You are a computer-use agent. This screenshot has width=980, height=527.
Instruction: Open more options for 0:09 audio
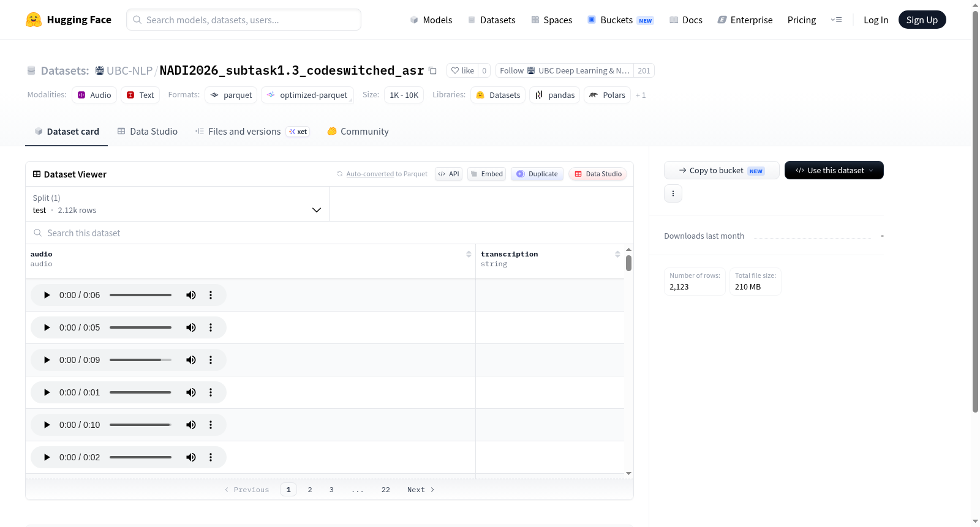coord(211,360)
